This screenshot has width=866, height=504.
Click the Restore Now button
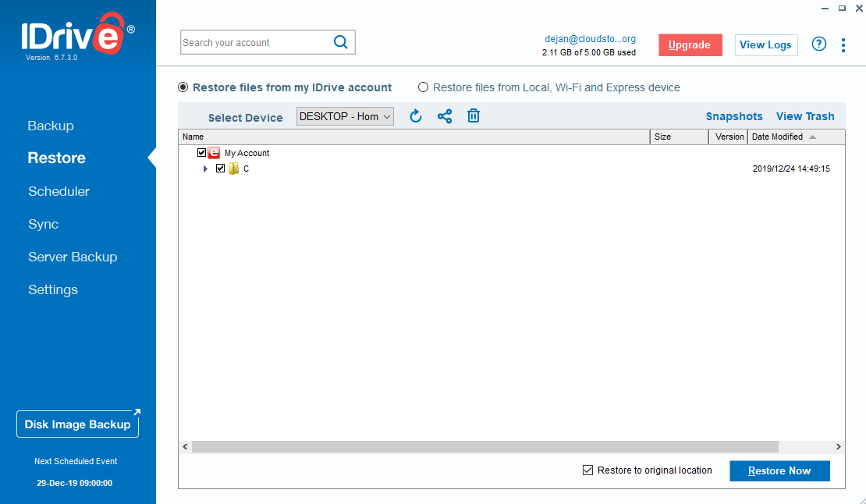click(x=779, y=470)
